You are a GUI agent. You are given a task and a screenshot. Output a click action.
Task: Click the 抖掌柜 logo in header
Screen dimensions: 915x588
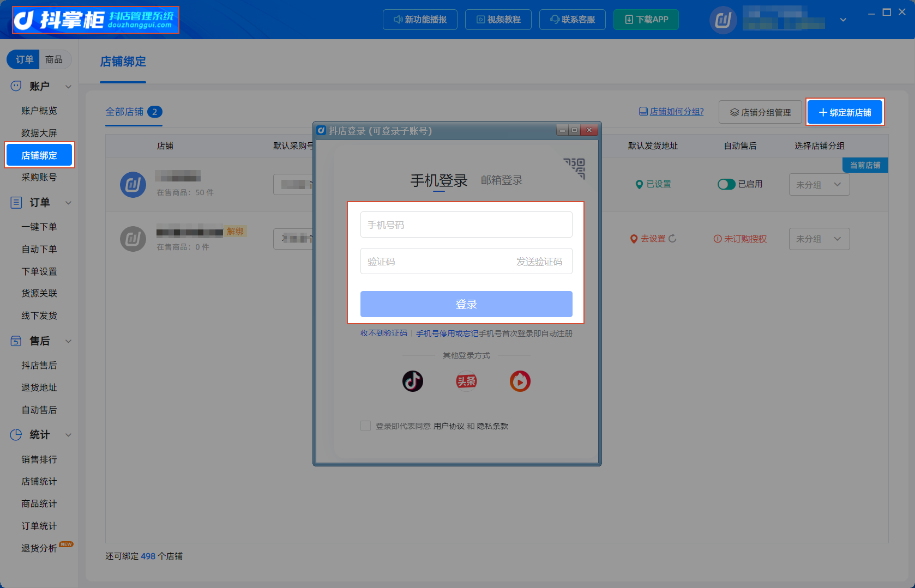(x=95, y=20)
